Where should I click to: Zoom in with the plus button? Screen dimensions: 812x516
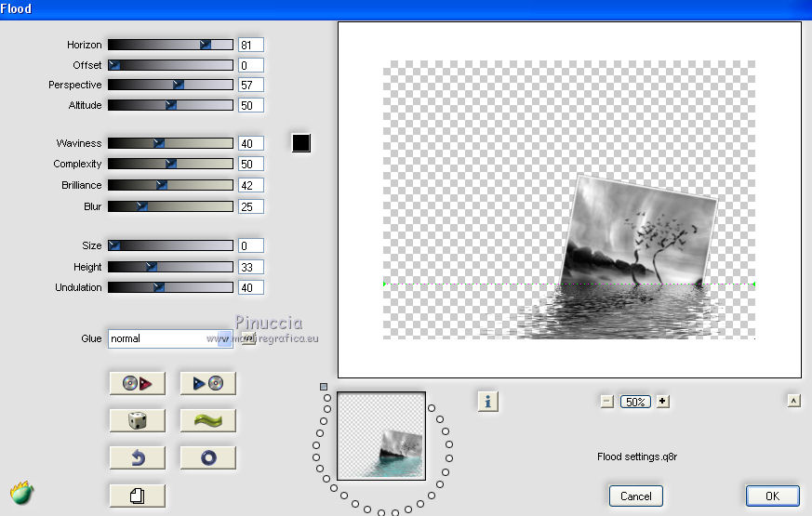coord(663,401)
